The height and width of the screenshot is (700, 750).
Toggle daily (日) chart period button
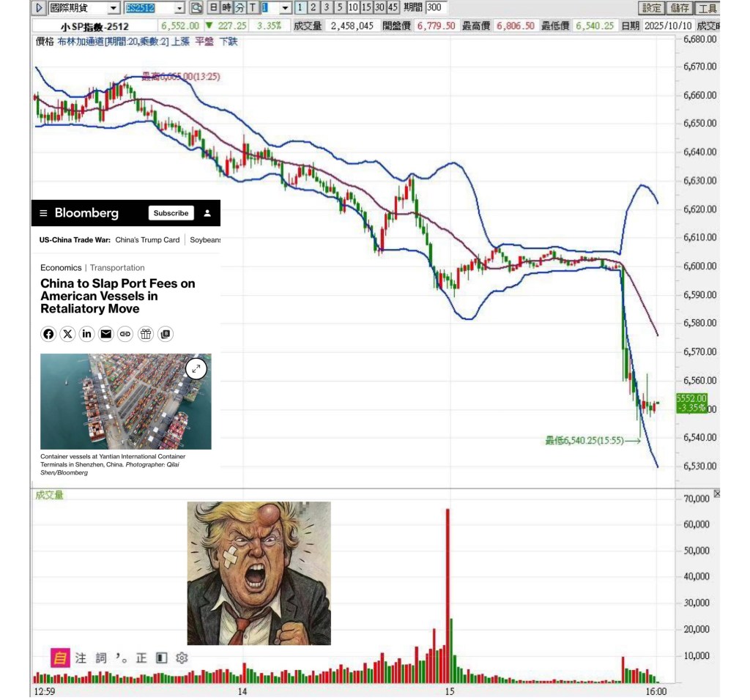pyautogui.click(x=213, y=7)
